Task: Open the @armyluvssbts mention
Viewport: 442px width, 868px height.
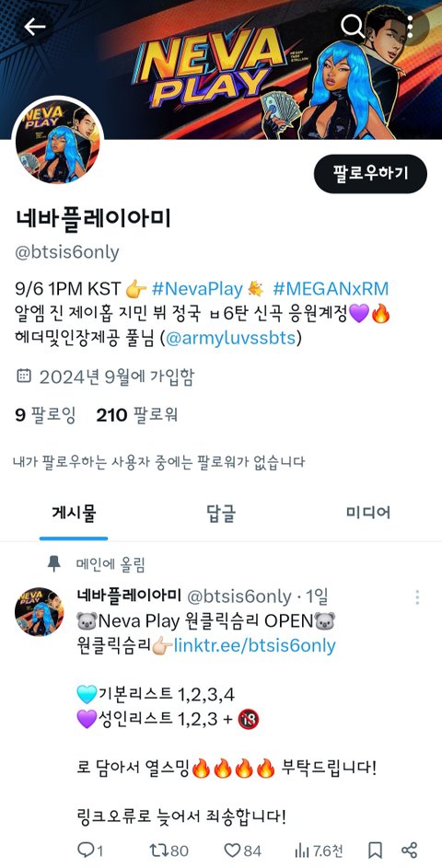Action: pyautogui.click(x=230, y=338)
